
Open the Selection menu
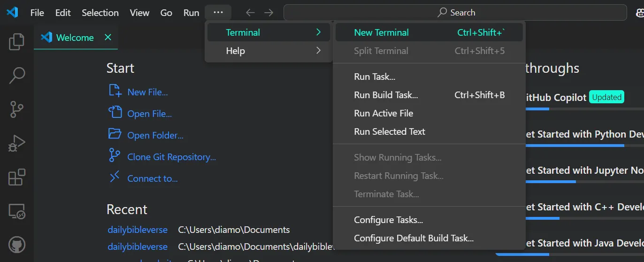pyautogui.click(x=100, y=13)
